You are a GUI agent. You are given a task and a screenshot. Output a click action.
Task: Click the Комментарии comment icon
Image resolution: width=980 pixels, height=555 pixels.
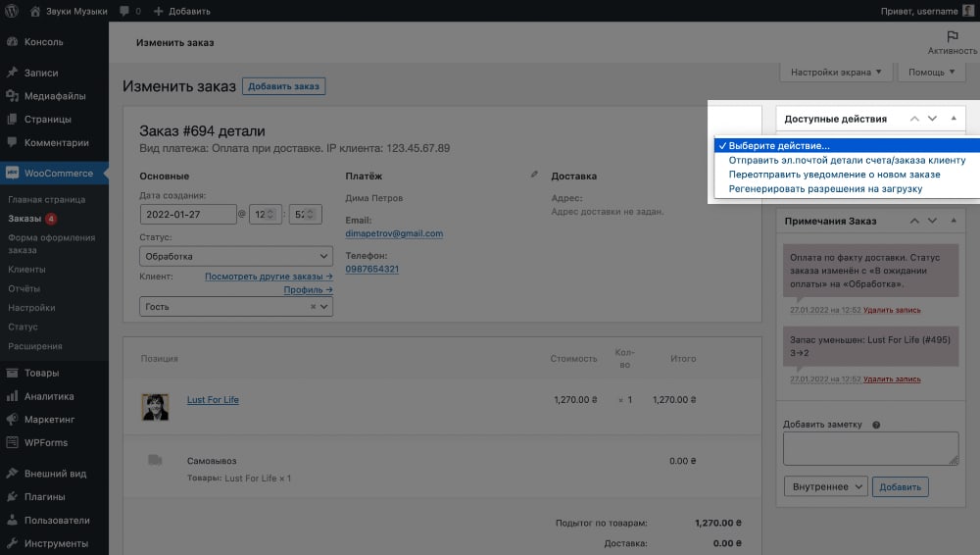coord(12,142)
